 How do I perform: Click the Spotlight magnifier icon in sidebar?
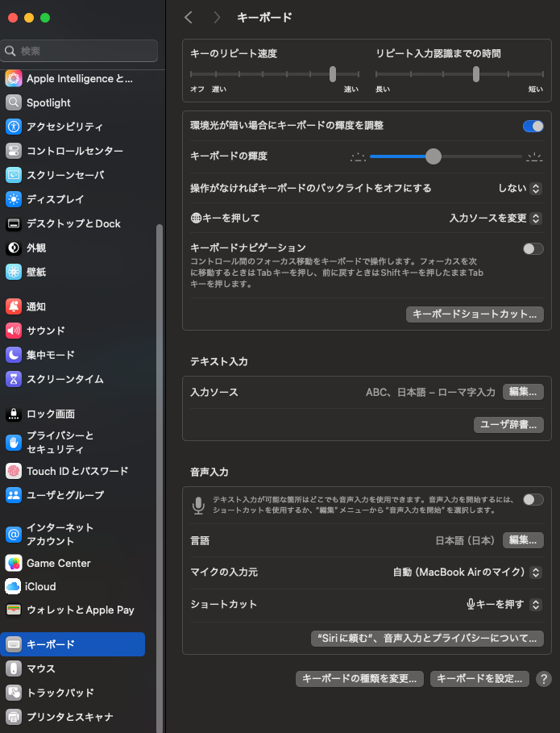click(x=14, y=102)
